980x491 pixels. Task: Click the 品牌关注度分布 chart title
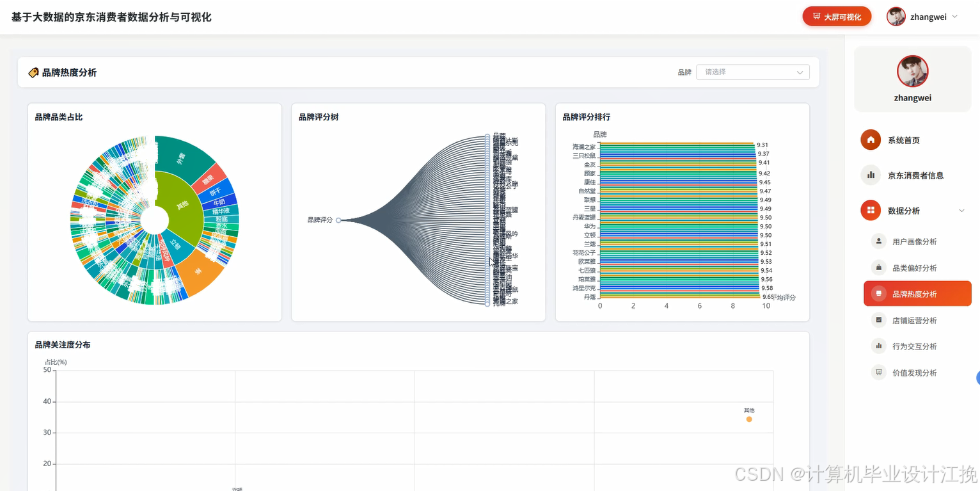pos(63,344)
